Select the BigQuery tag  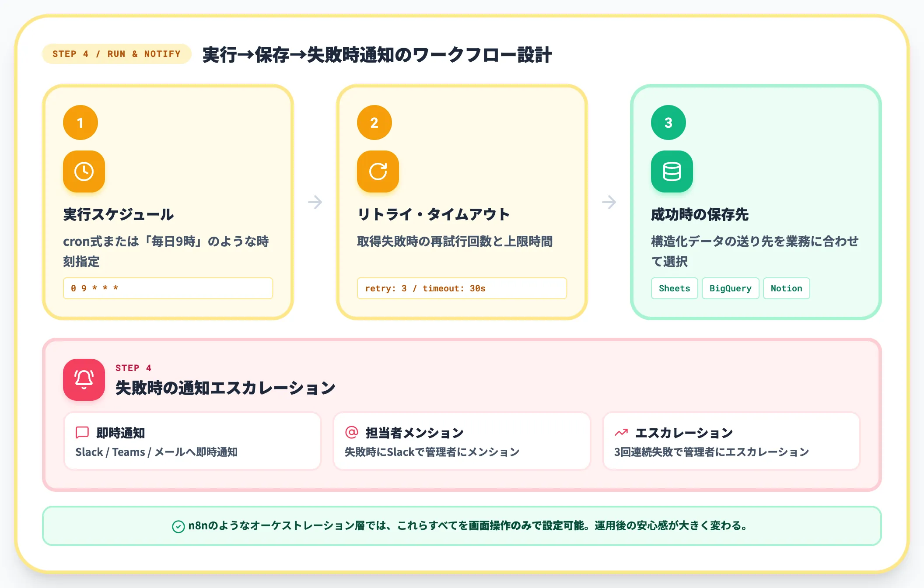[x=730, y=288]
